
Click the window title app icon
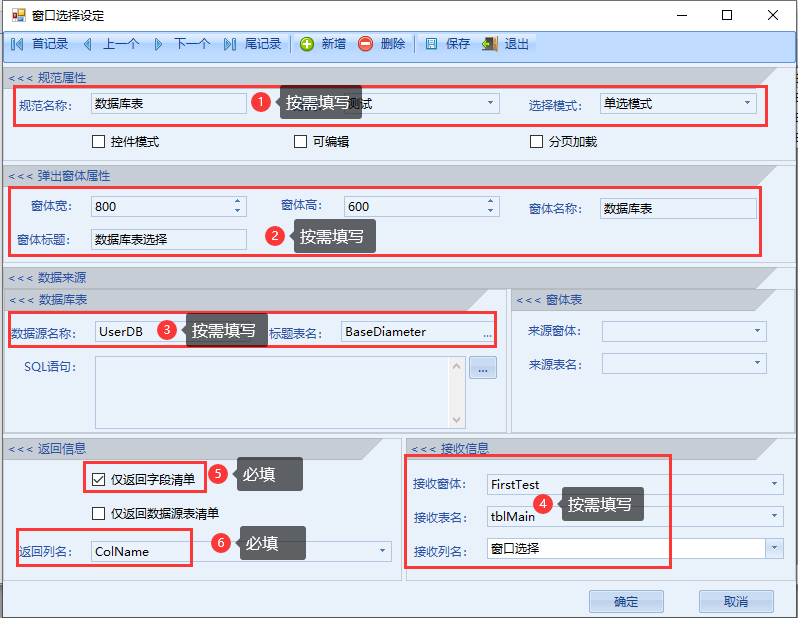tap(18, 15)
